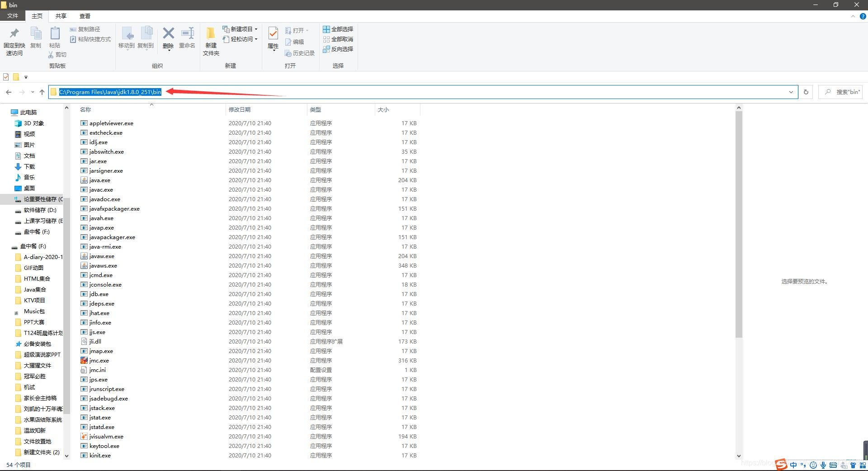Open the New Item (新建项目) dropdown
This screenshot has height=471, width=868.
(240, 29)
